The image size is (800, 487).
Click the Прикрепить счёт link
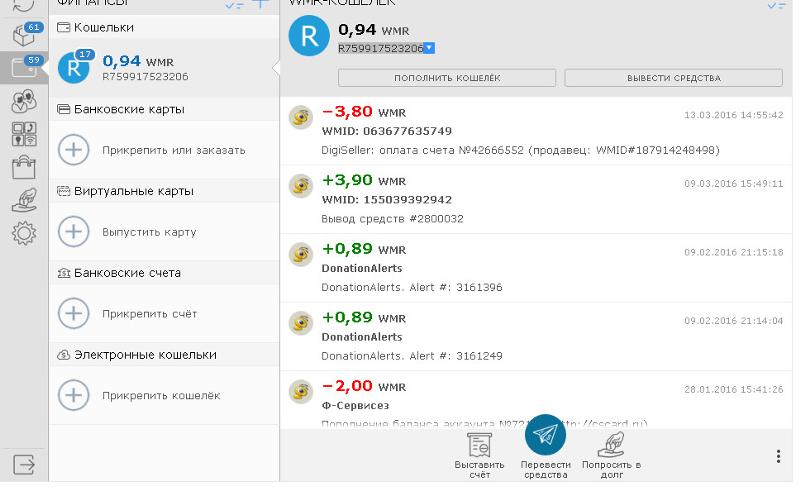[x=149, y=314]
